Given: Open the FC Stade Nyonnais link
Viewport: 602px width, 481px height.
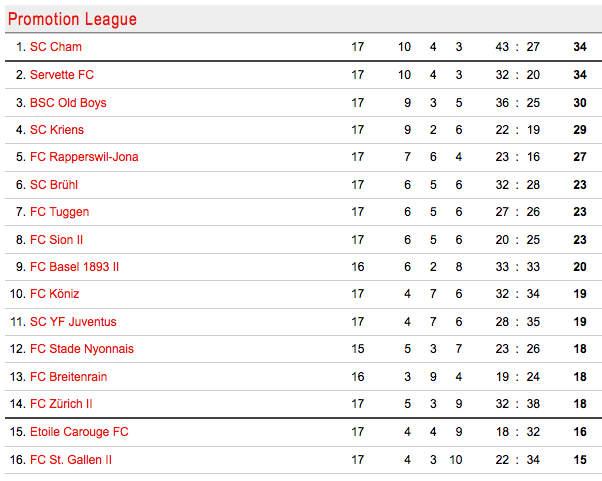Looking at the screenshot, I should click(x=82, y=349).
